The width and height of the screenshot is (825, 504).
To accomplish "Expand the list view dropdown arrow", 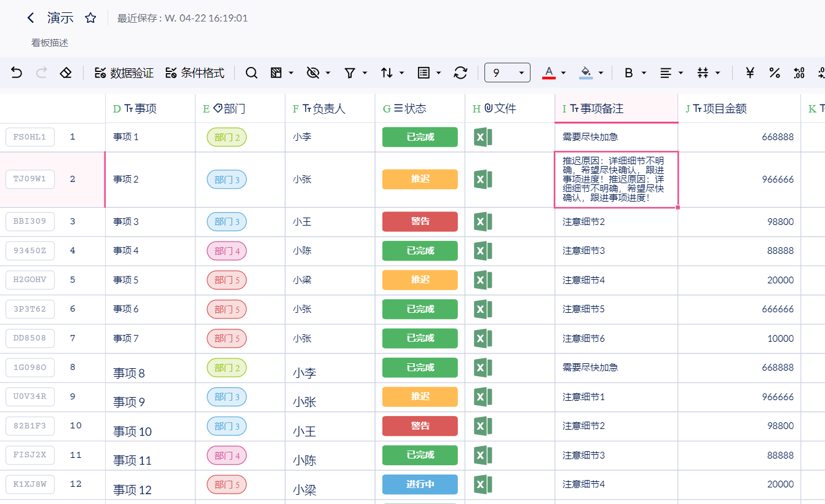I will click(x=439, y=73).
